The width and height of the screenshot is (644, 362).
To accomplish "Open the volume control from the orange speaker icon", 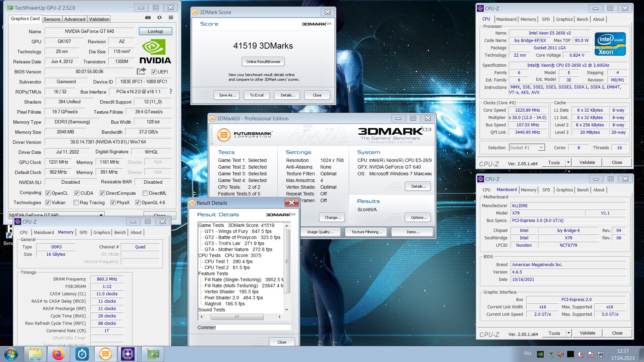I will click(x=560, y=354).
